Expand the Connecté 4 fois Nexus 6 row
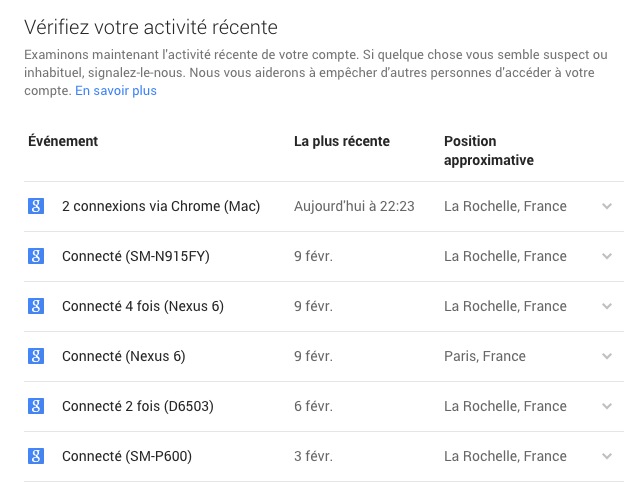Screen dimensions: 641x484 [x=606, y=306]
